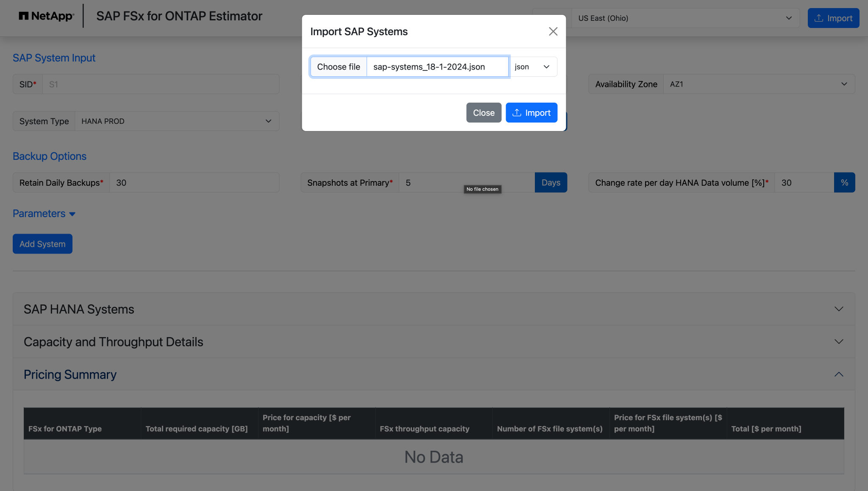868x491 pixels.
Task: Click the gray Close button in dialog
Action: tap(484, 112)
